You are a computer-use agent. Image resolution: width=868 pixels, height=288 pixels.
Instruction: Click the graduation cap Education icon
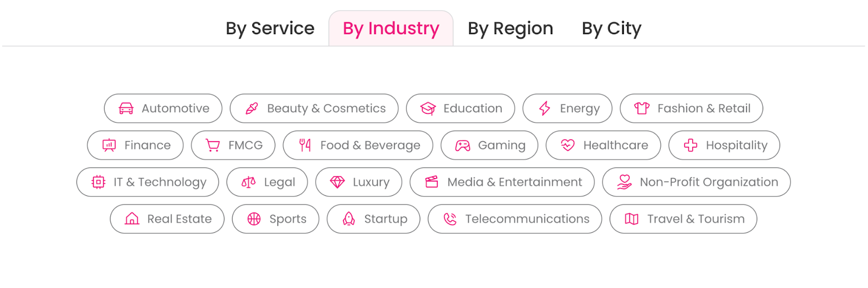point(428,108)
